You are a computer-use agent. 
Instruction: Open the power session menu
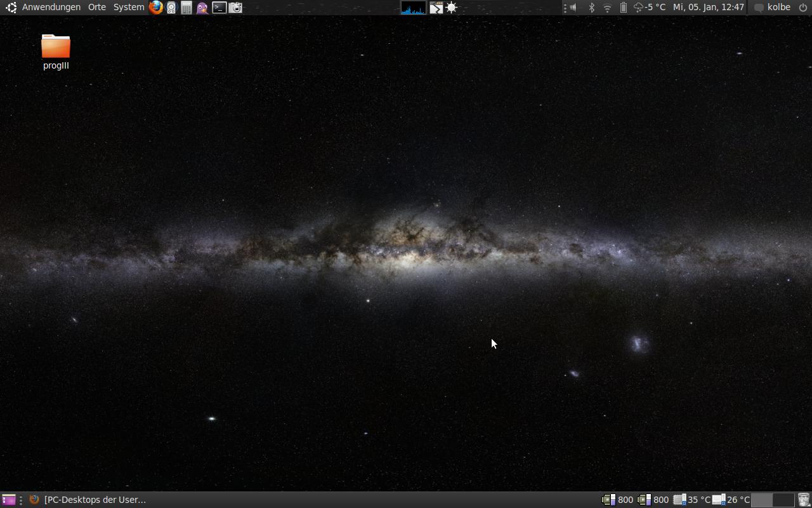point(802,8)
